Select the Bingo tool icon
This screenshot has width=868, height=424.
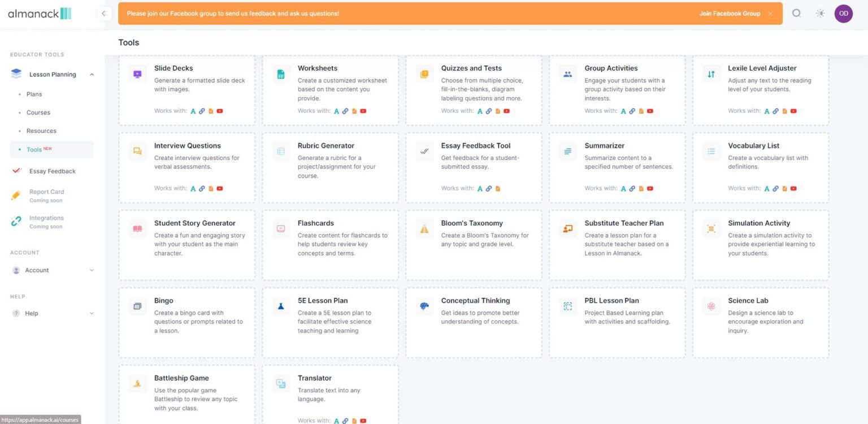tap(137, 306)
